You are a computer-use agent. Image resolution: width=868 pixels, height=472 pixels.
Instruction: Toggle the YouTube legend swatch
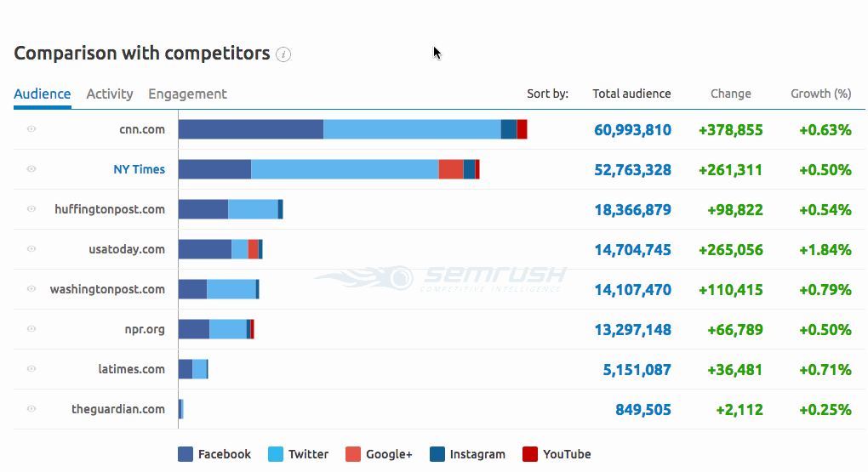[530, 454]
